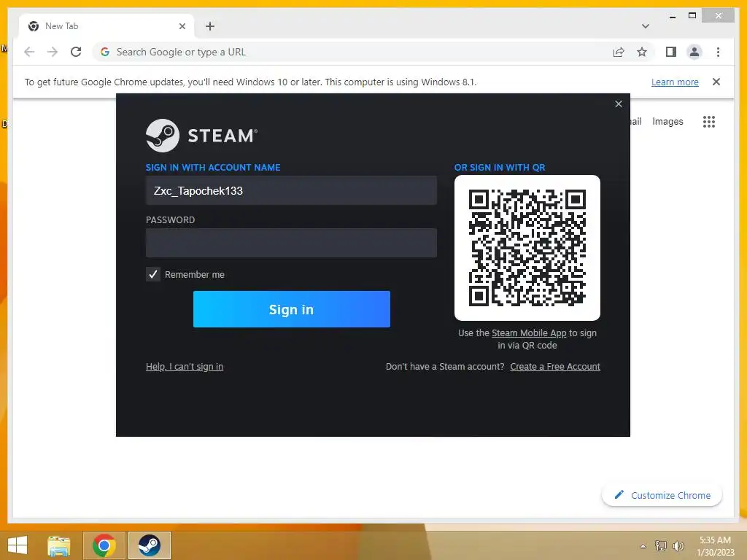Click the Create a Free Account link
Image resolution: width=747 pixels, height=560 pixels.
point(555,367)
